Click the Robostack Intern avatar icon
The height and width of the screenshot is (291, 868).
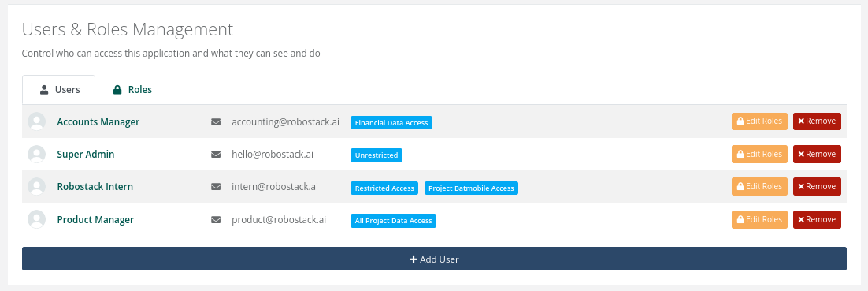coord(36,187)
